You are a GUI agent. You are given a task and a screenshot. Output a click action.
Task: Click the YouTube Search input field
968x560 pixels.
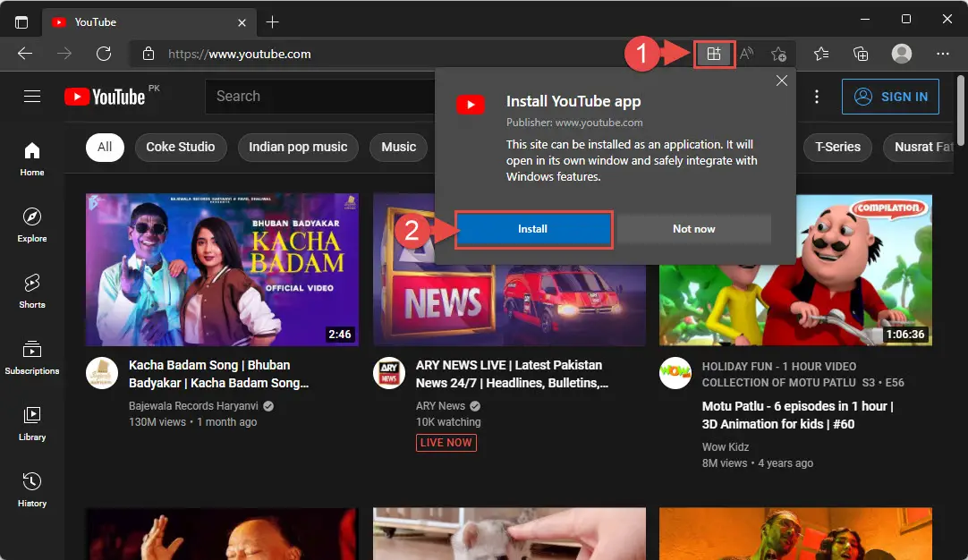tap(319, 97)
